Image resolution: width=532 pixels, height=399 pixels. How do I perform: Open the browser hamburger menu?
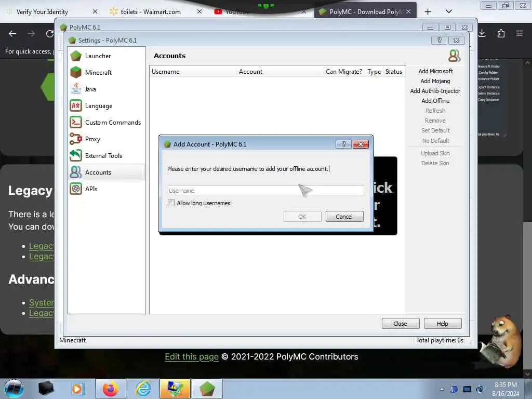pyautogui.click(x=520, y=33)
